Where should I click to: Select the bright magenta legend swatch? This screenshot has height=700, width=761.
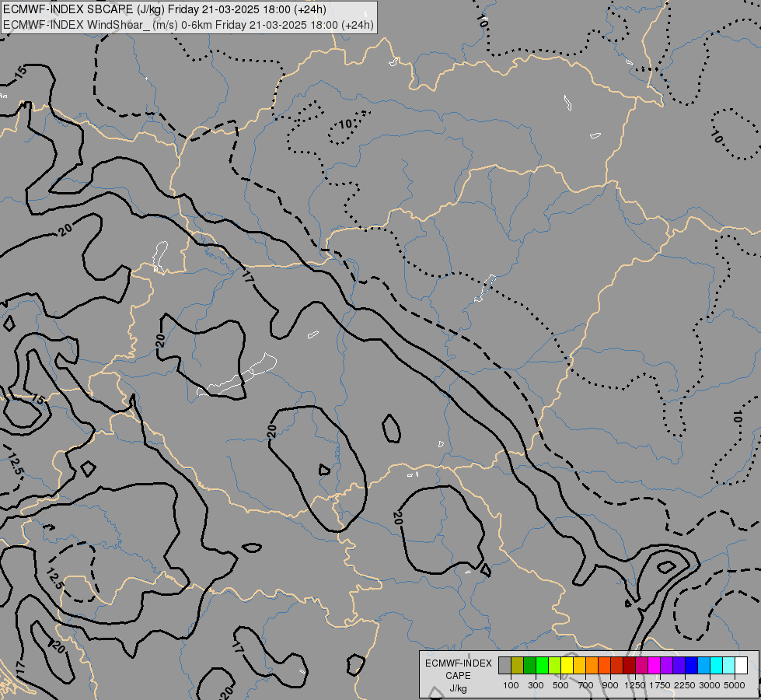tap(655, 665)
